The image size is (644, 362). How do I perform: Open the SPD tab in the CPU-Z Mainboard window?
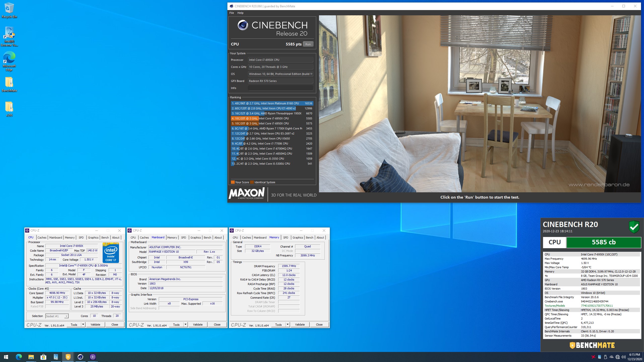click(x=184, y=238)
